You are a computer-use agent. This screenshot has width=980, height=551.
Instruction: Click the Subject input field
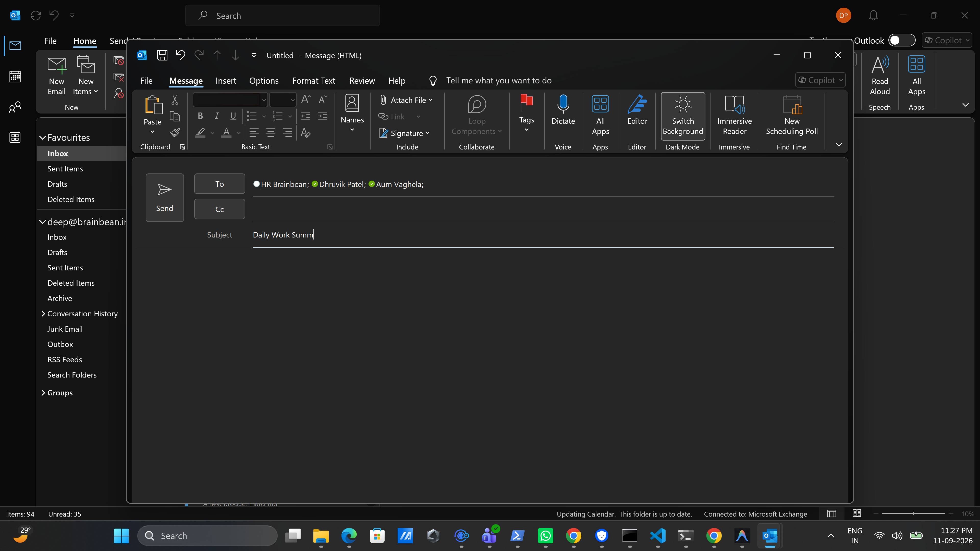(x=543, y=235)
